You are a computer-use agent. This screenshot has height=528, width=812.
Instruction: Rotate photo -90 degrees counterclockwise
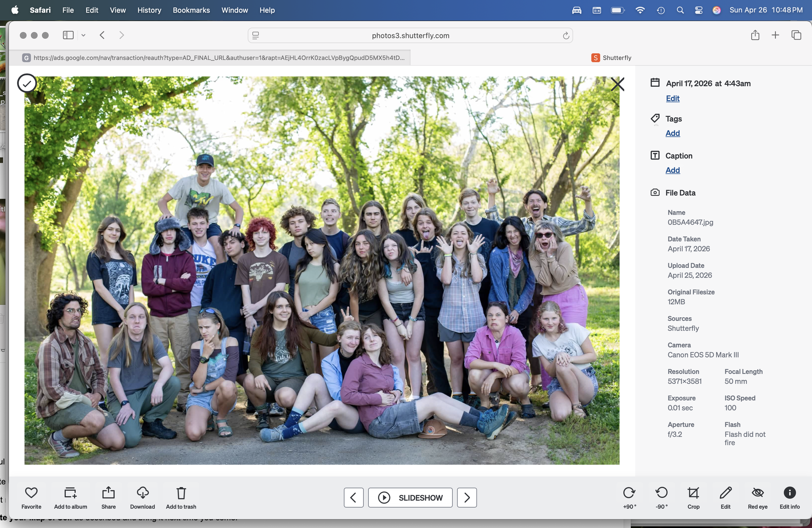(661, 493)
